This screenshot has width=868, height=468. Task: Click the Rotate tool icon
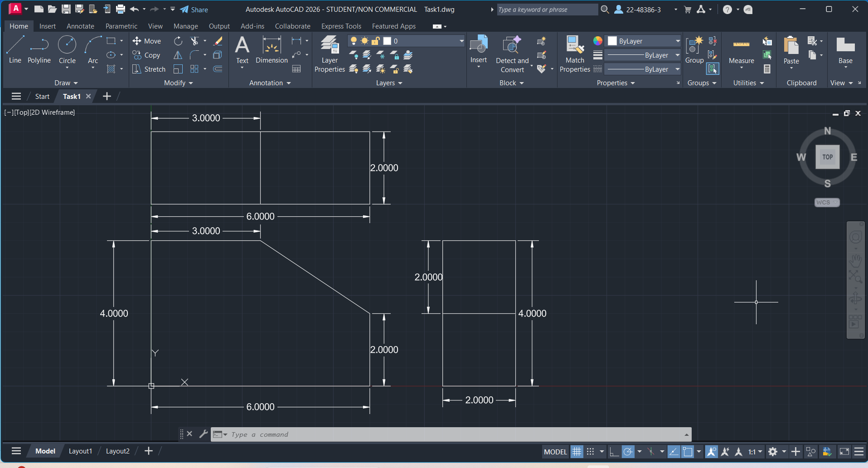[x=178, y=41]
